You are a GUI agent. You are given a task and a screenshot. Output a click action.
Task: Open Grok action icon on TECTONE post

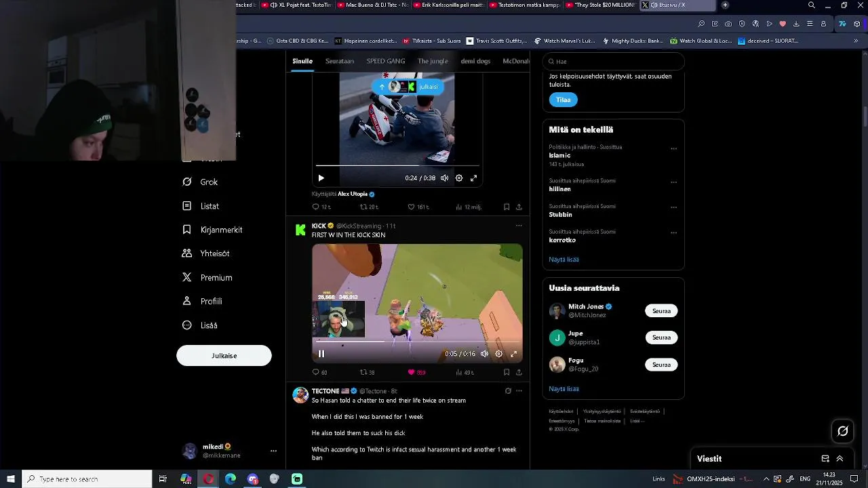coord(508,391)
